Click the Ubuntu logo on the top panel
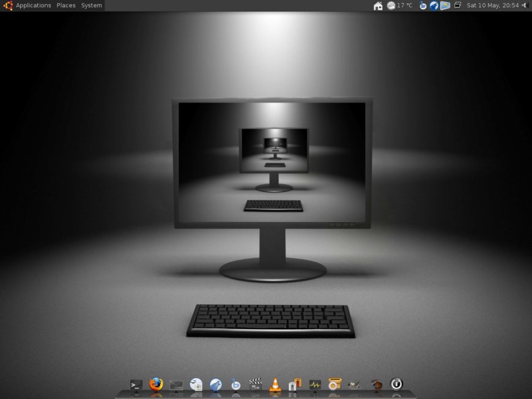532x399 pixels. (x=8, y=6)
